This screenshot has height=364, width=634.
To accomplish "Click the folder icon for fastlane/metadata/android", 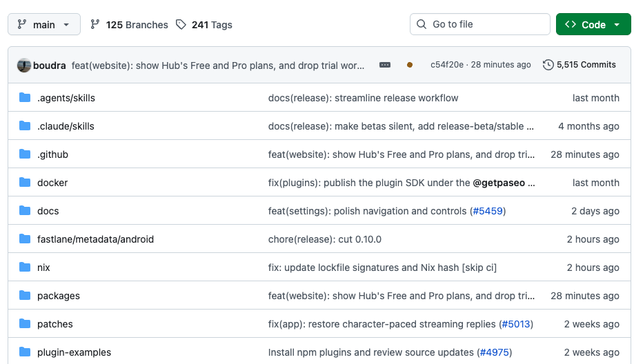I will [25, 239].
